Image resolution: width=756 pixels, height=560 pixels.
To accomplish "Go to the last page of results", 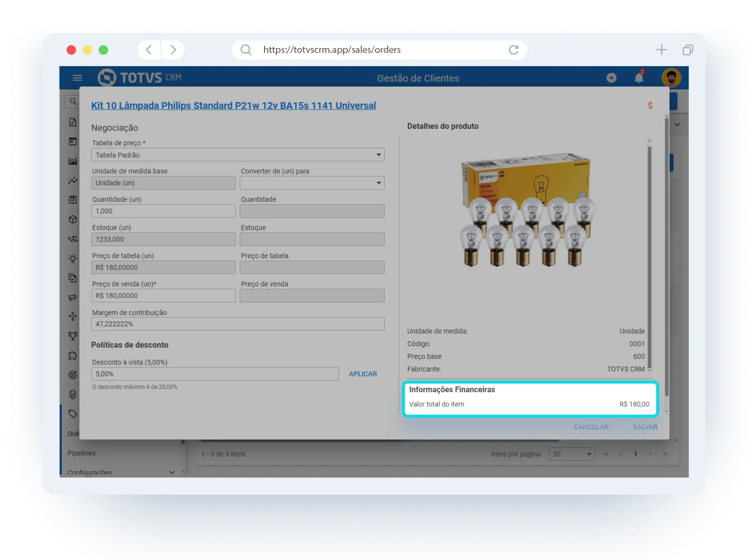I will click(x=665, y=454).
